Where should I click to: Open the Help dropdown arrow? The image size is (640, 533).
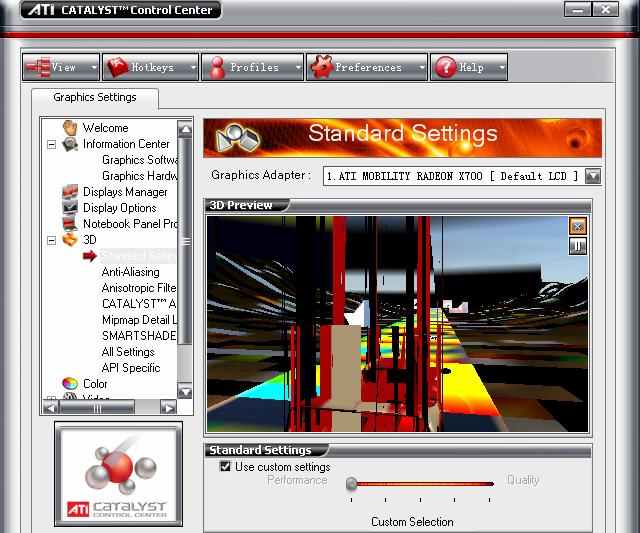point(502,67)
